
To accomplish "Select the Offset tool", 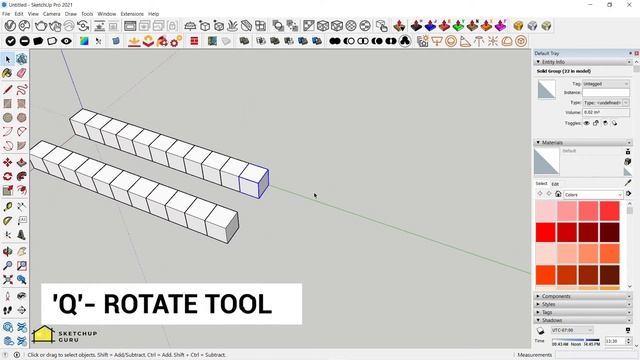I will (22, 190).
